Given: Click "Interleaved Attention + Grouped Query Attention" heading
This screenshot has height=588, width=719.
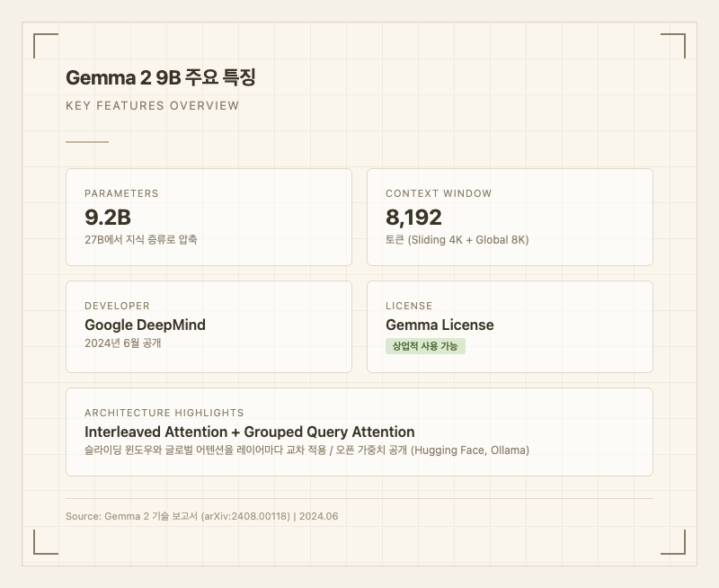Looking at the screenshot, I should [x=250, y=432].
